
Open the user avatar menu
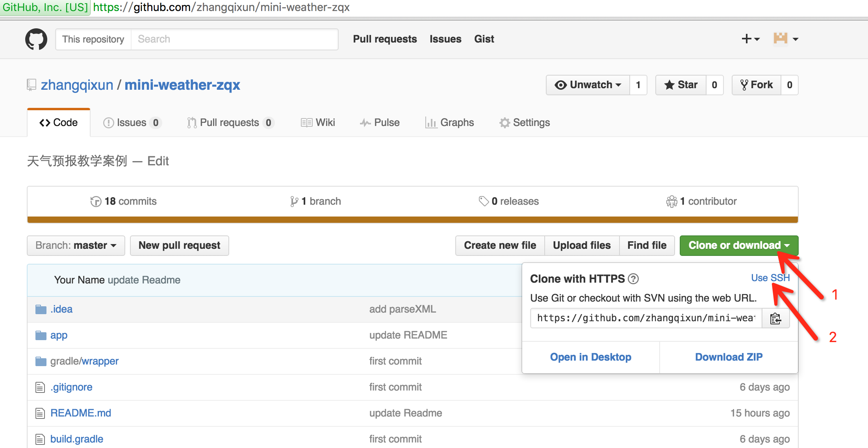pos(786,39)
